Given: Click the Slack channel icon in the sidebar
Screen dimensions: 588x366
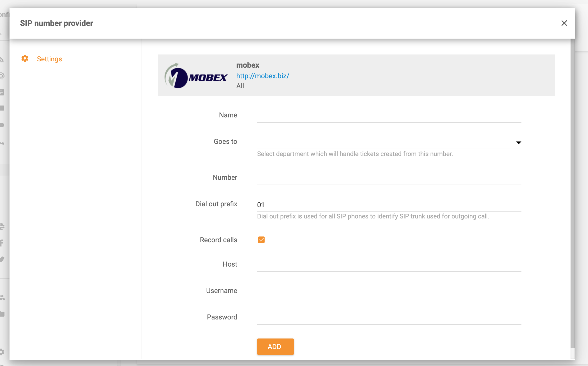Looking at the screenshot, I should 2,226.
